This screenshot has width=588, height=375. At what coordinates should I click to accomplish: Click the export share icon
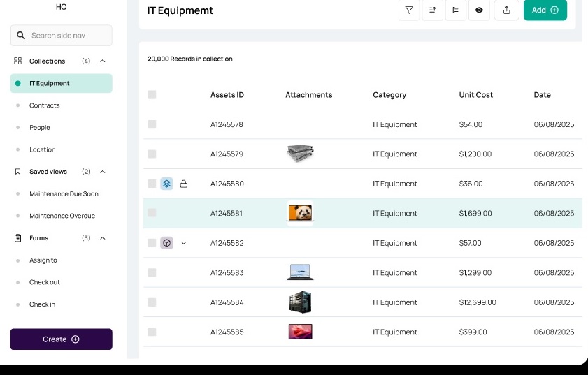pos(506,10)
